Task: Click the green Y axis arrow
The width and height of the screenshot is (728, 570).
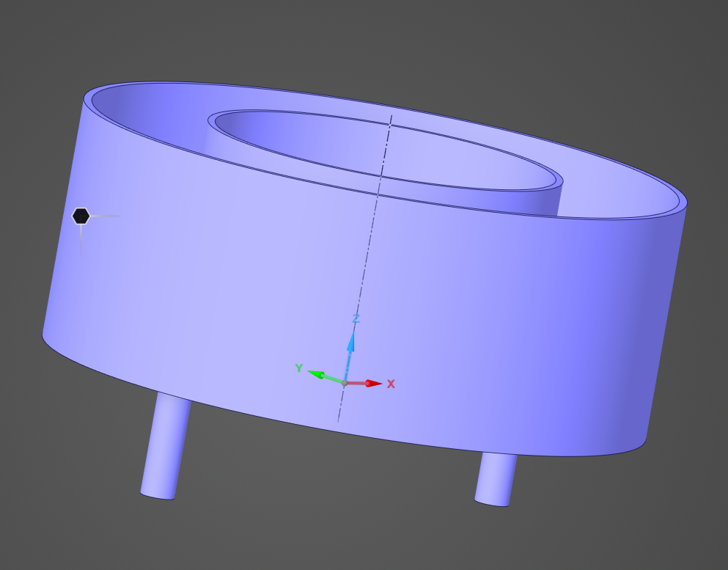Action: coord(325,376)
